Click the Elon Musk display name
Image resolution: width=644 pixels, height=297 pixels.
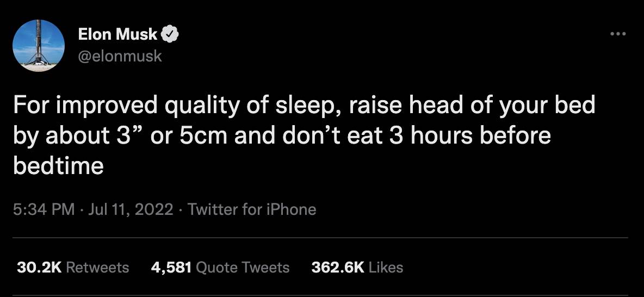point(118,34)
